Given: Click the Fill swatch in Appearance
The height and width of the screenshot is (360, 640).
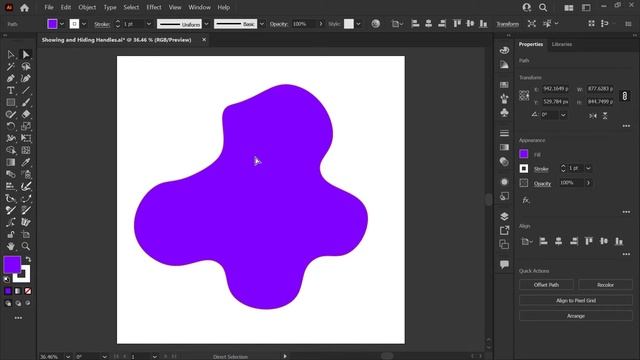Looking at the screenshot, I should tap(524, 154).
